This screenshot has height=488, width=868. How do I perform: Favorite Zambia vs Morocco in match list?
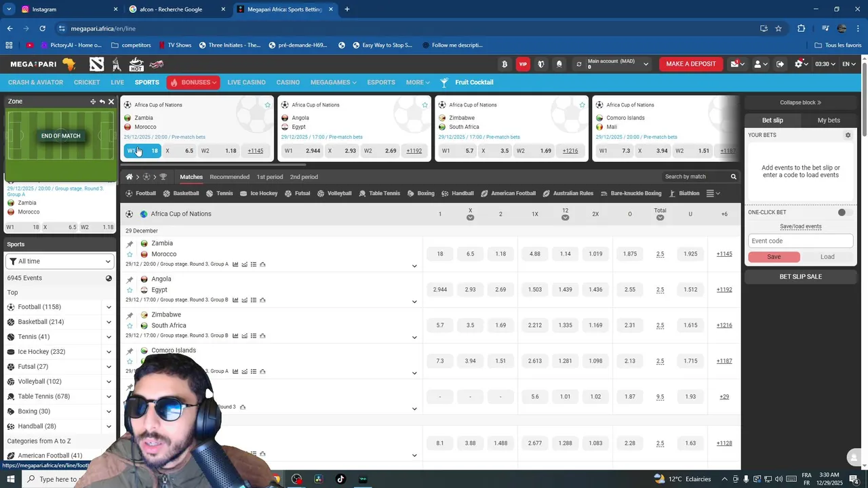coord(130,254)
